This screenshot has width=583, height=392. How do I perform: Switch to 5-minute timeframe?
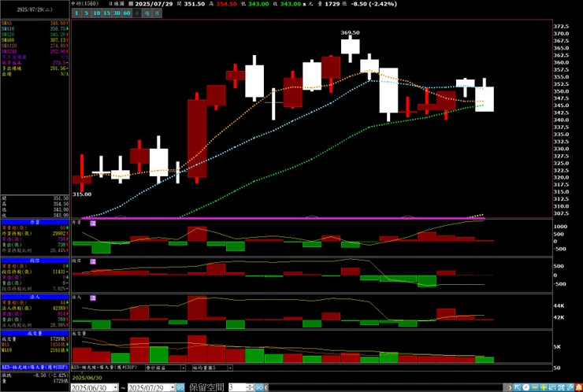[x=86, y=13]
